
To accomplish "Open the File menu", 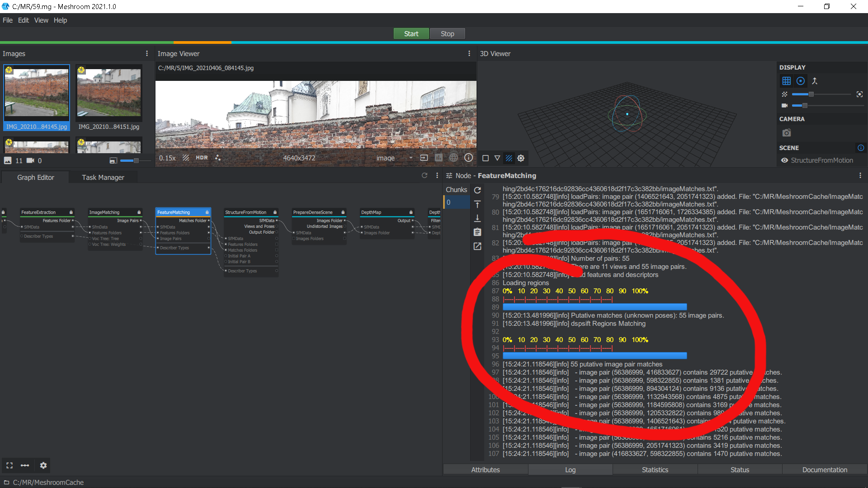I will [x=8, y=20].
